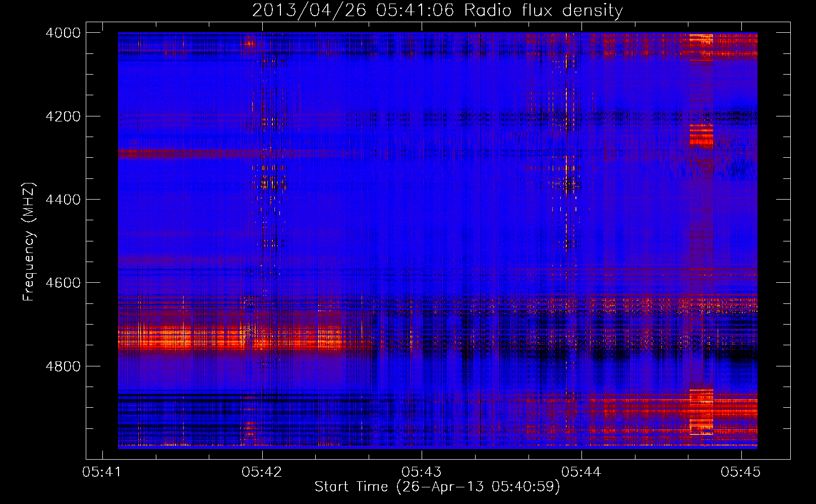816x504 pixels.
Task: Click the '05:41' time axis label
Action: pyautogui.click(x=102, y=472)
